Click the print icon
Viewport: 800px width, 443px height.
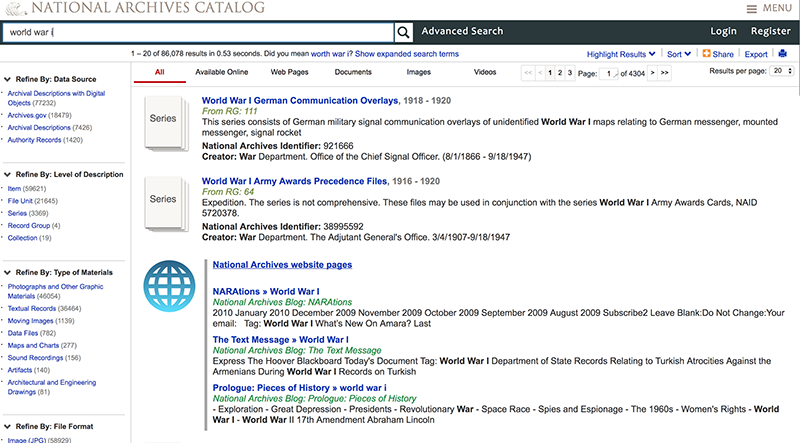tap(783, 53)
